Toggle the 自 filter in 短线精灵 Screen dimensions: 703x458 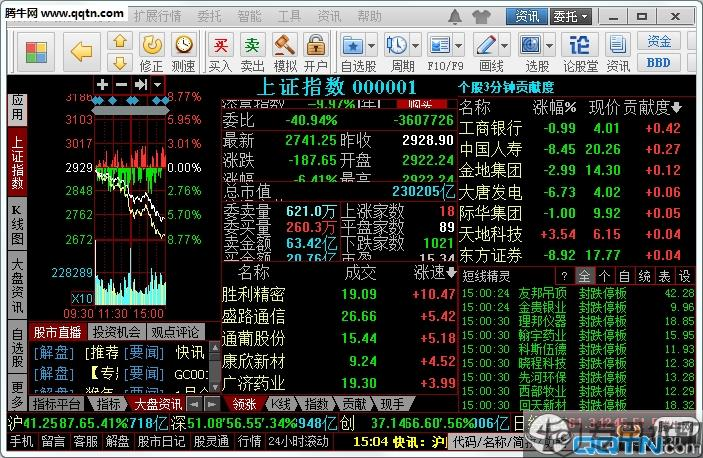tap(625, 276)
